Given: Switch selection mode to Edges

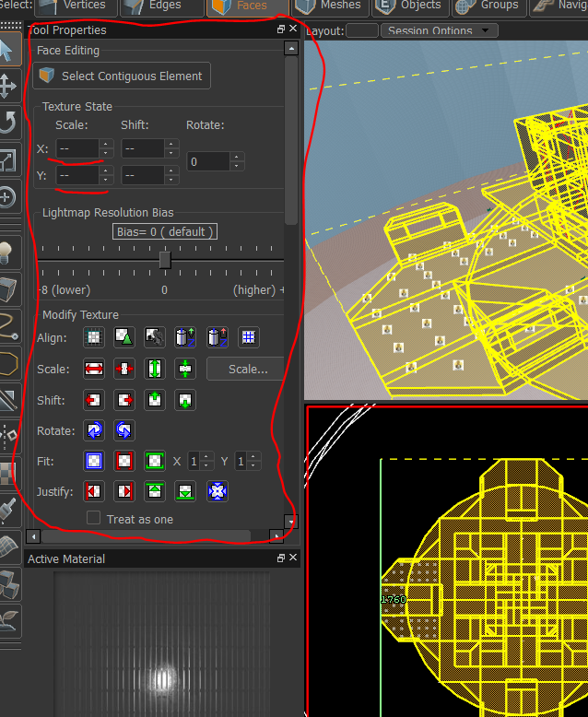Looking at the screenshot, I should pos(163,6).
